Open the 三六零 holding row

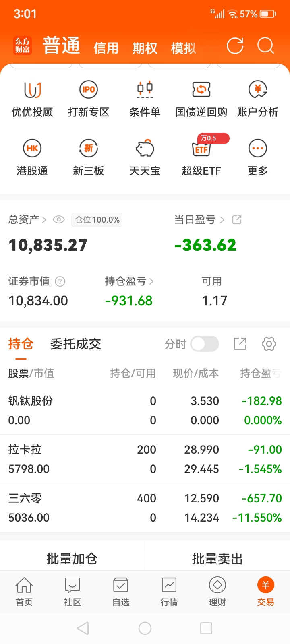coord(145,508)
